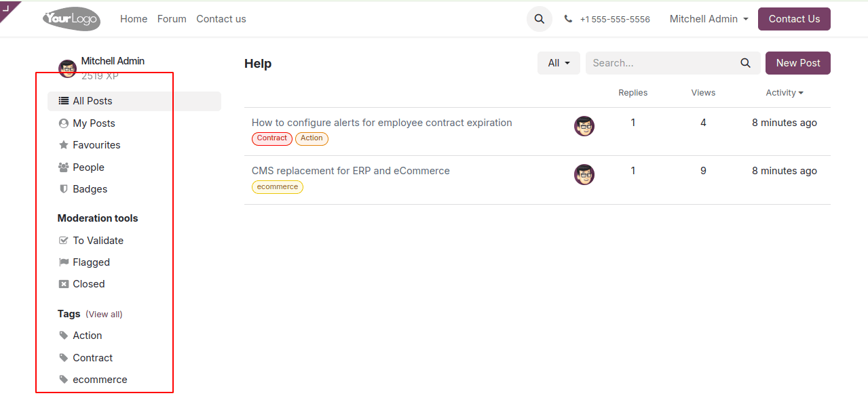Click the Closed posts icon
This screenshot has width=868, height=402.
coord(62,283)
